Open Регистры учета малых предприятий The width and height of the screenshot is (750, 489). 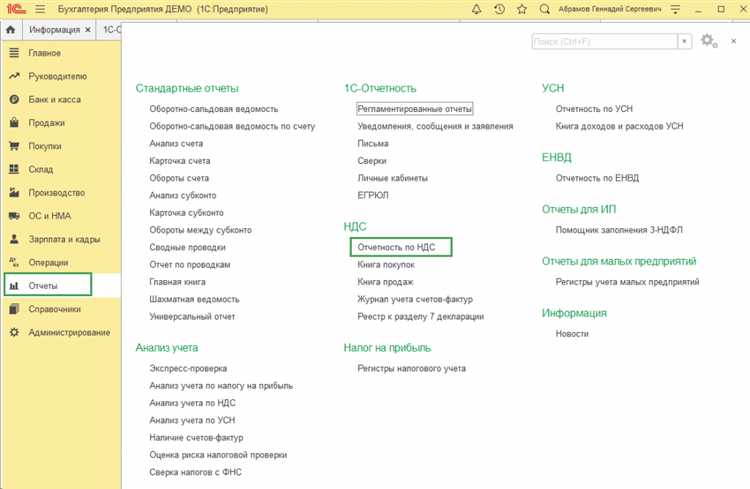[x=627, y=282]
